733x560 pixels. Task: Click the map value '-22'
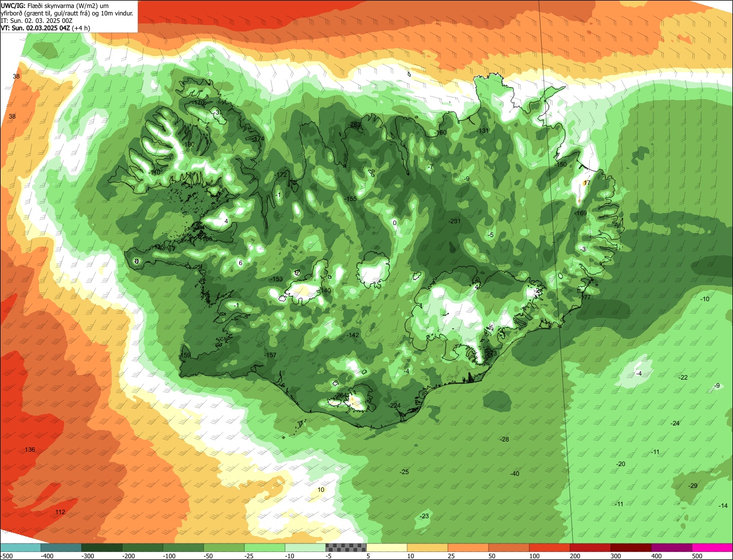(683, 377)
